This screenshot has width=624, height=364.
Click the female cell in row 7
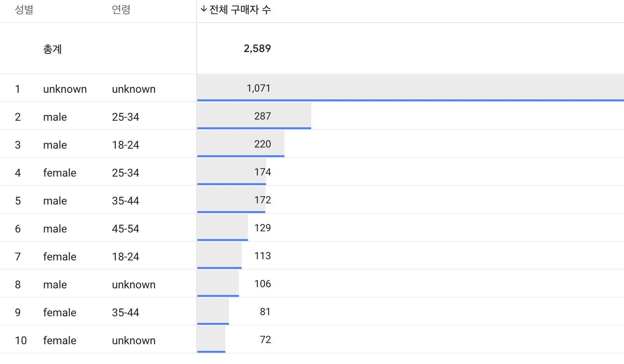(x=59, y=257)
